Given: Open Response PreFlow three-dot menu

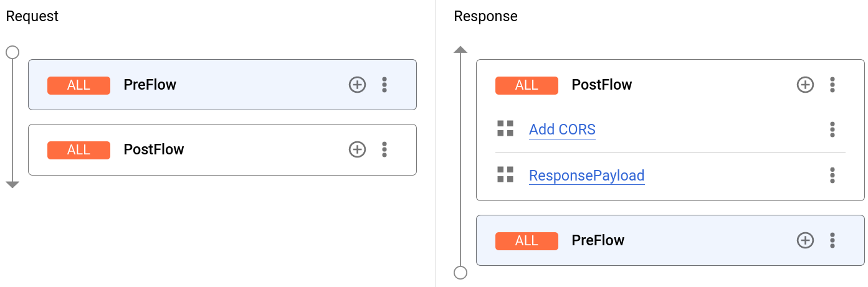Looking at the screenshot, I should coord(832,240).
